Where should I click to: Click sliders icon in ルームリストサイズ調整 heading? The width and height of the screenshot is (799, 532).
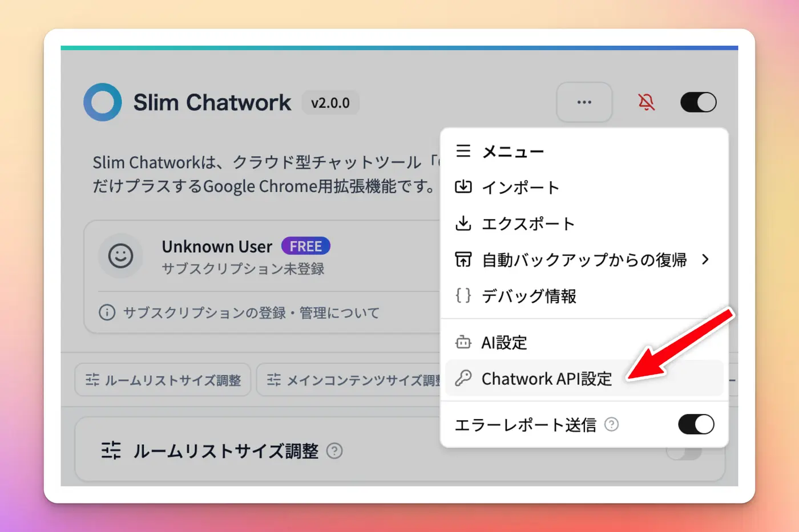[111, 450]
